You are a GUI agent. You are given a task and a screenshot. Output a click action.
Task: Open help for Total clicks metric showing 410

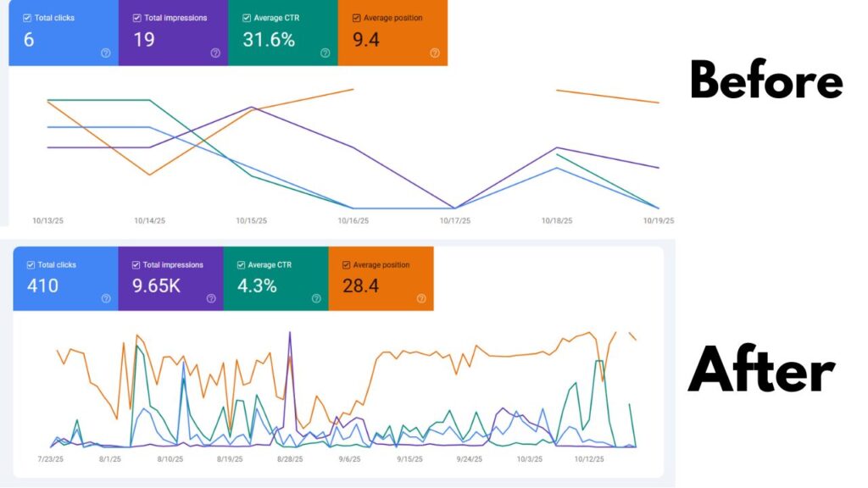pyautogui.click(x=105, y=298)
